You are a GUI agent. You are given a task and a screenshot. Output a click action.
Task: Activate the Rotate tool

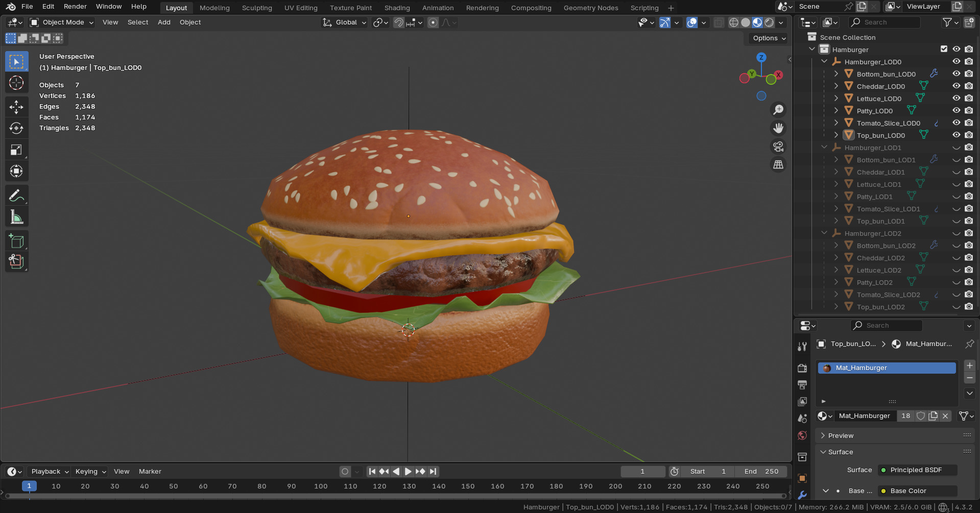point(16,128)
